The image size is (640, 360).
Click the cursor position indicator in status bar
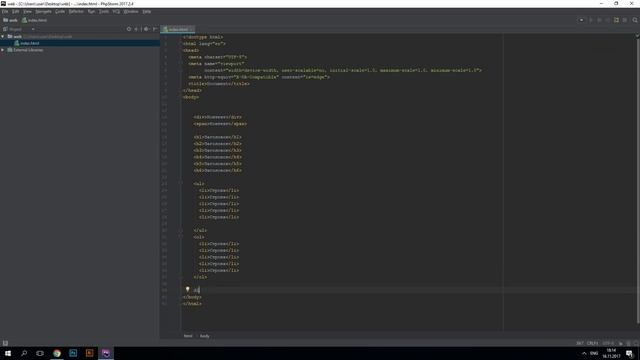coord(580,343)
